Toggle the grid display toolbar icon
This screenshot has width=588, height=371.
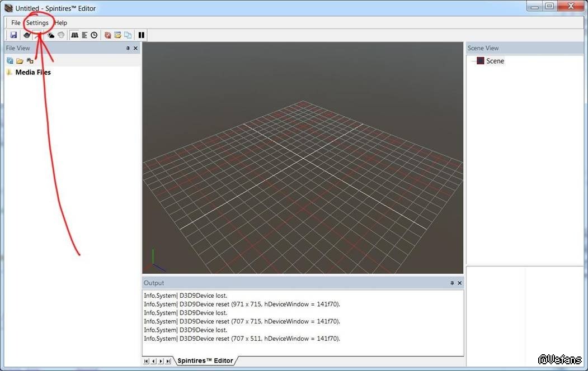point(74,35)
